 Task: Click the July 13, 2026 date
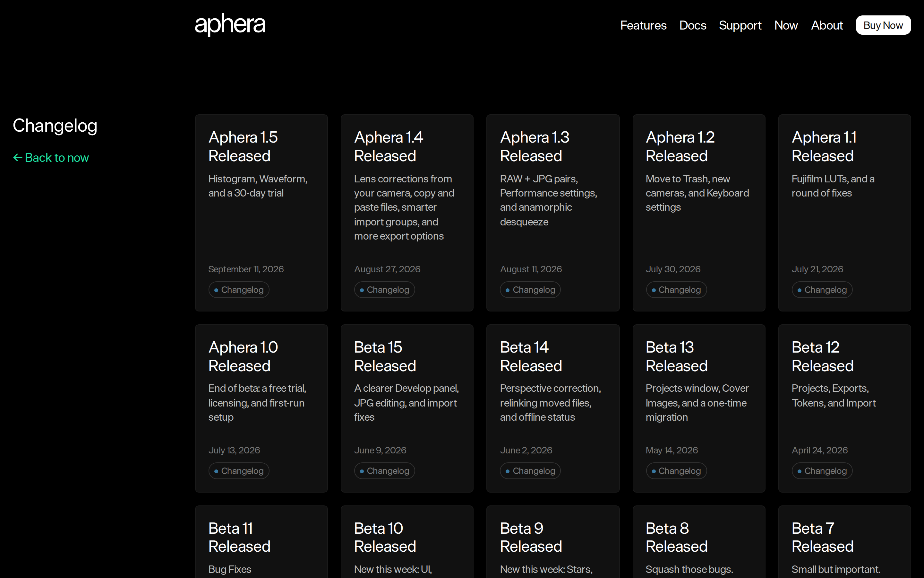point(234,450)
